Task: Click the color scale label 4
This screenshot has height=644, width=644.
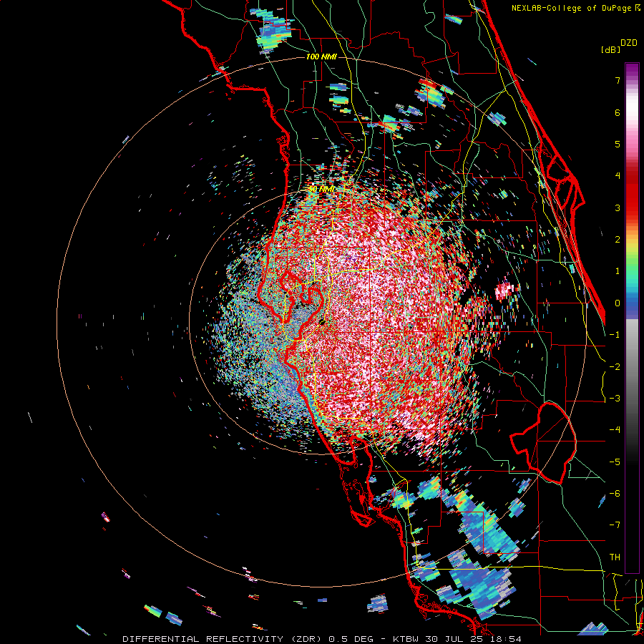Action: click(x=618, y=176)
